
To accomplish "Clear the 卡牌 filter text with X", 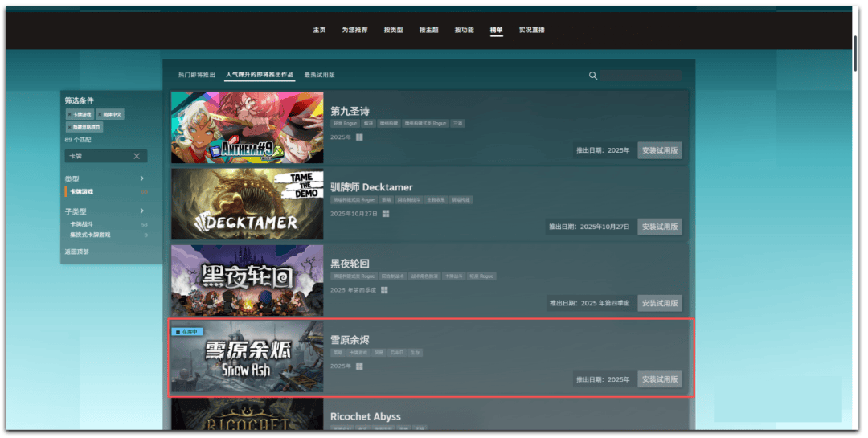I will [137, 156].
